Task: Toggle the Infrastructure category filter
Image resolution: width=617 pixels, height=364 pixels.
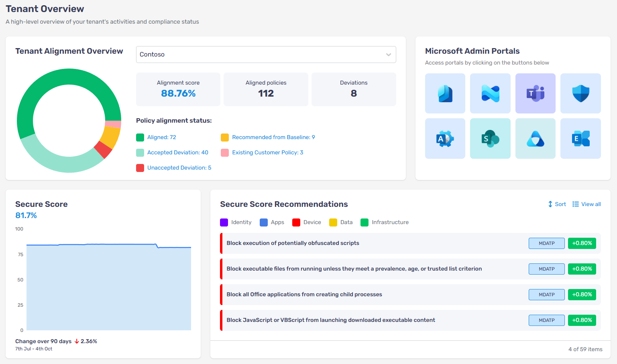Action: tap(385, 222)
